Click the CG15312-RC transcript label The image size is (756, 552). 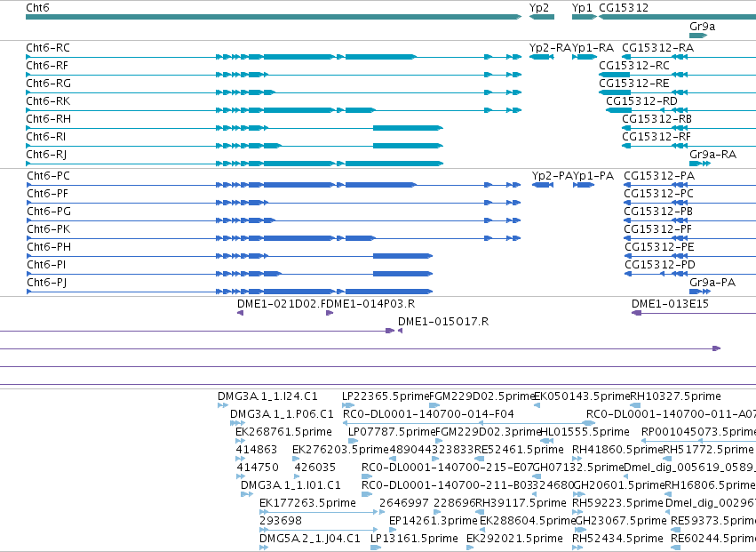[634, 66]
